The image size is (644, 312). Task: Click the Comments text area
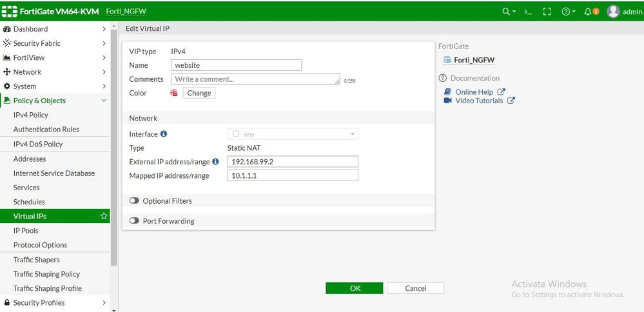[255, 79]
